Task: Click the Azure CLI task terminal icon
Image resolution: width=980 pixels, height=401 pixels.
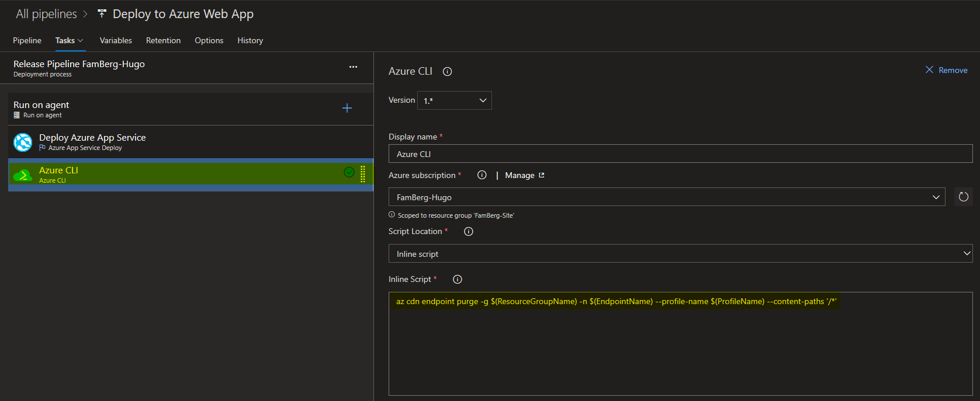Action: click(x=23, y=175)
